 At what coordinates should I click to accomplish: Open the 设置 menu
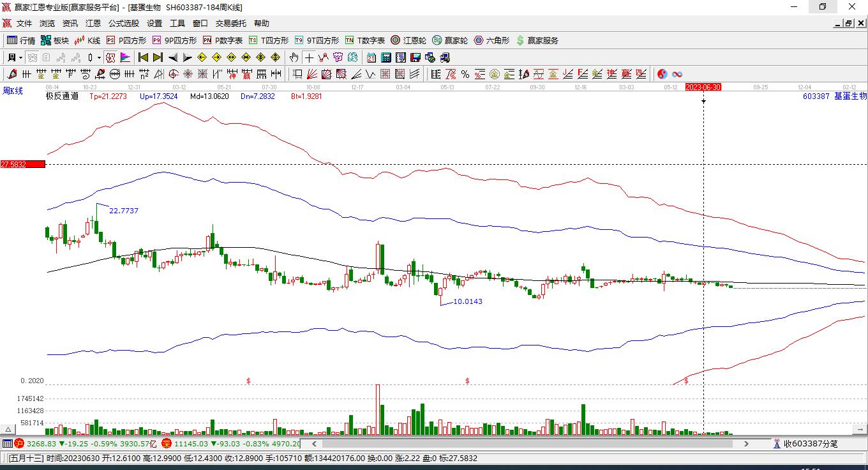coord(154,24)
